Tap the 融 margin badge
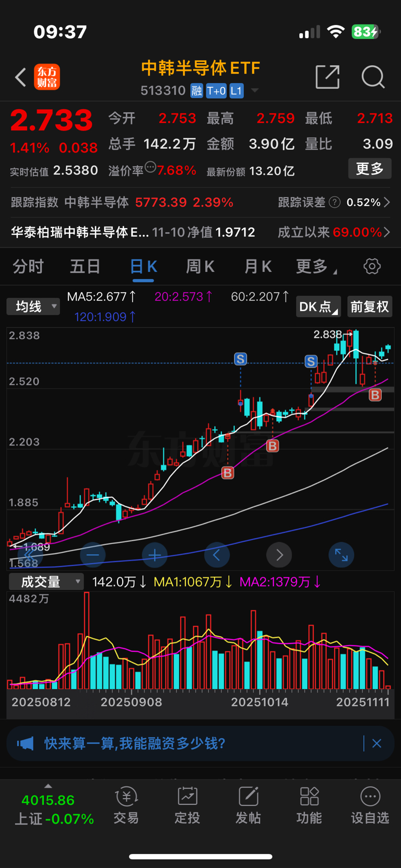Viewport: 401px width, 868px height. [196, 91]
